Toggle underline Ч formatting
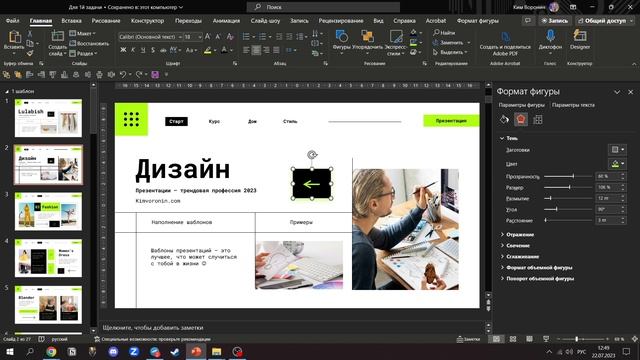Image resolution: width=640 pixels, height=360 pixels. pyautogui.click(x=143, y=50)
